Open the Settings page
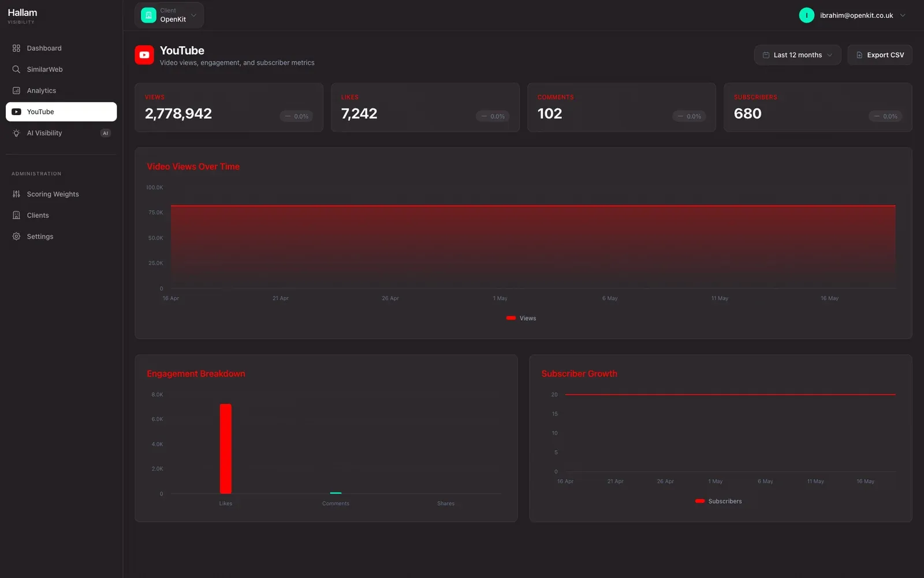Screen dimensions: 924x578 tap(61, 236)
